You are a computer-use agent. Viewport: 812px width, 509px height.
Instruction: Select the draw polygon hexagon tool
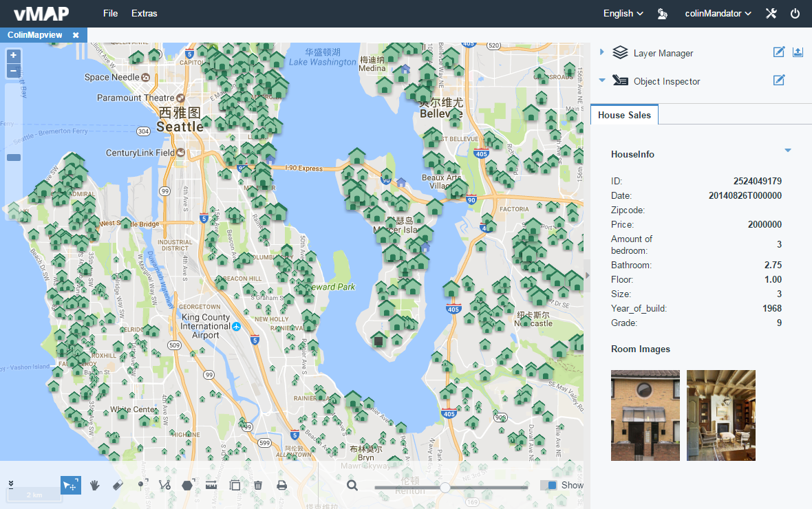187,485
